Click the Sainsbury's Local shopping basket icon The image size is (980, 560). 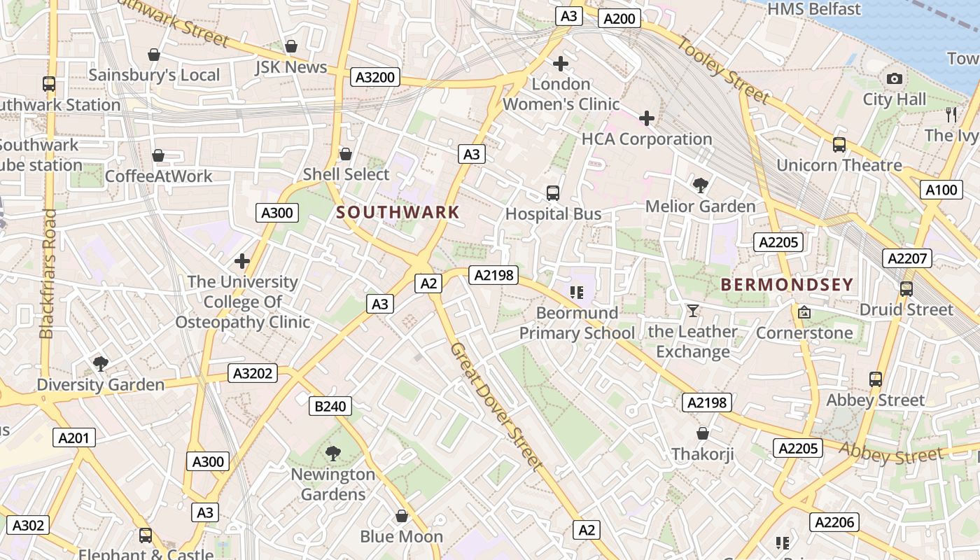pyautogui.click(x=154, y=55)
